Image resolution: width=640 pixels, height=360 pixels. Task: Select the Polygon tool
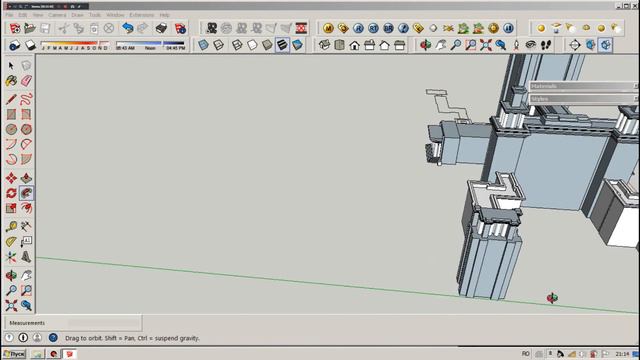click(26, 129)
